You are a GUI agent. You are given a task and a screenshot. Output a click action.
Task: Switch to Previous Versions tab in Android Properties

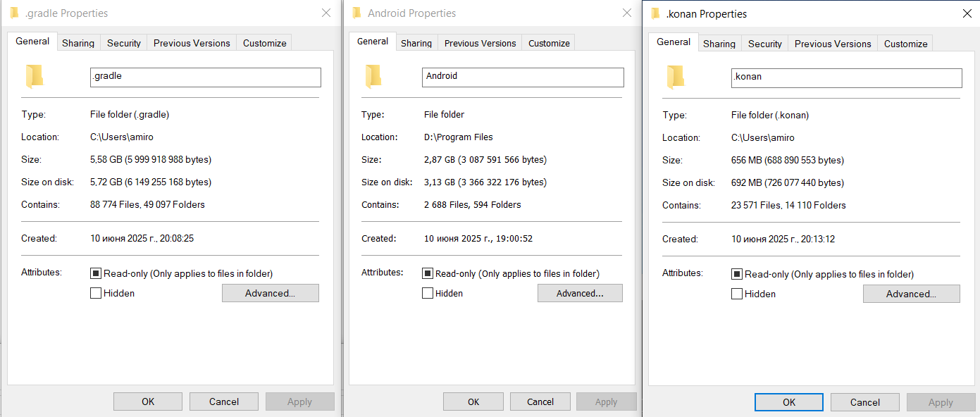(x=480, y=43)
